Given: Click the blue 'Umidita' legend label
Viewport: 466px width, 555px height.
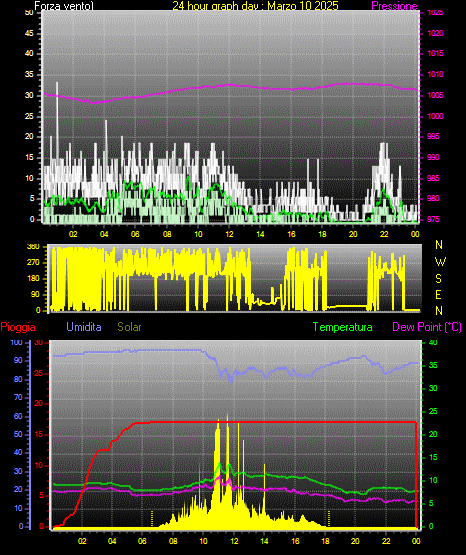Looking at the screenshot, I should 84,327.
